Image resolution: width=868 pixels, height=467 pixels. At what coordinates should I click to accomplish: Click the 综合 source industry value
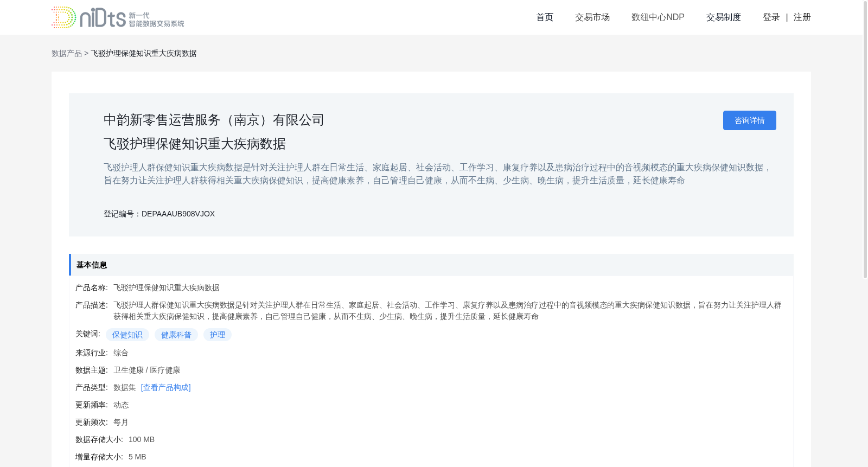coord(121,353)
